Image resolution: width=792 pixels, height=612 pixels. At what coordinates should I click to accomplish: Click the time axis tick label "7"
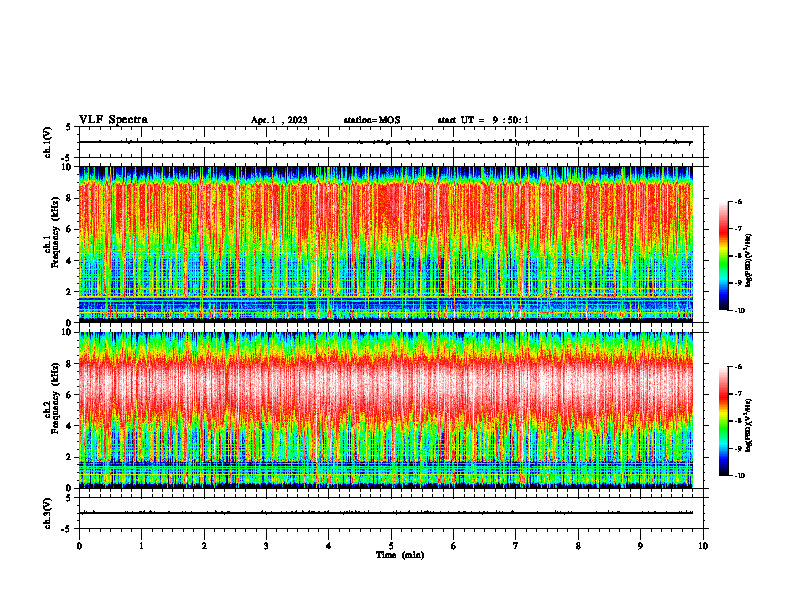(x=516, y=546)
